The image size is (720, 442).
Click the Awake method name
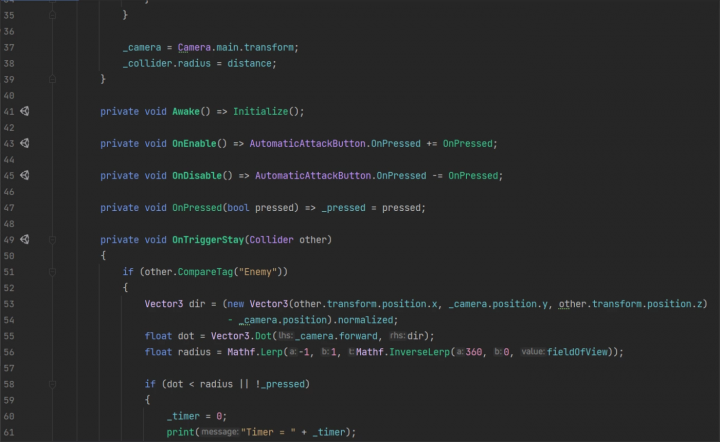(186, 112)
